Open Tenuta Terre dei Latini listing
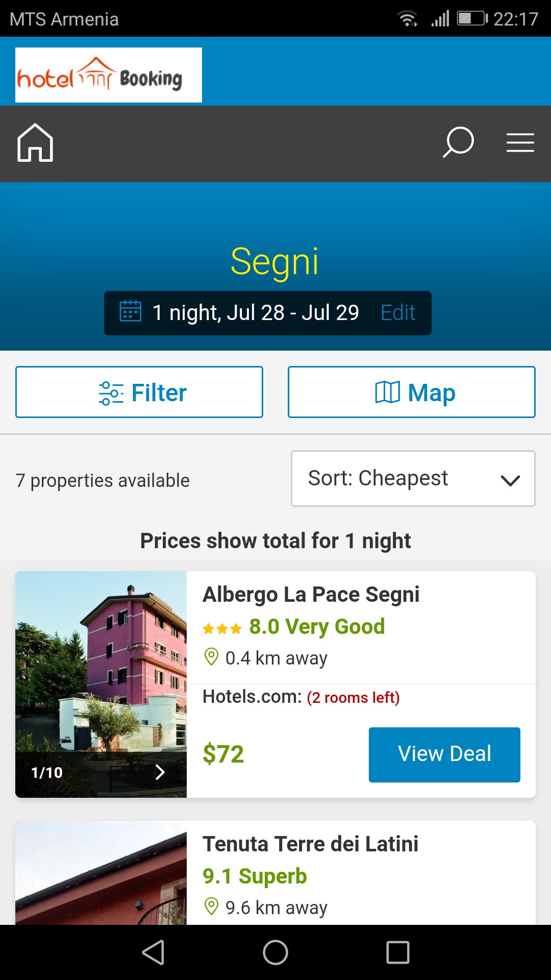Screen dimensions: 551x980 coord(310,844)
